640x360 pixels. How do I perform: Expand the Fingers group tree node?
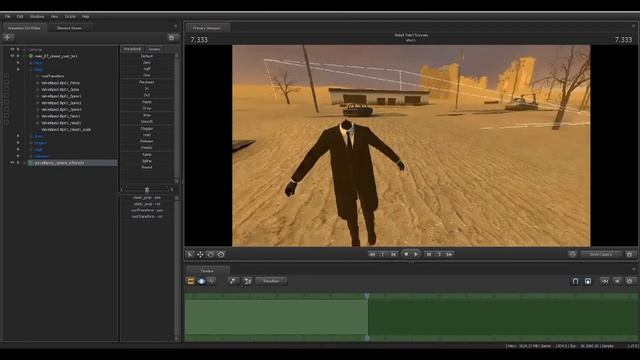(31, 143)
